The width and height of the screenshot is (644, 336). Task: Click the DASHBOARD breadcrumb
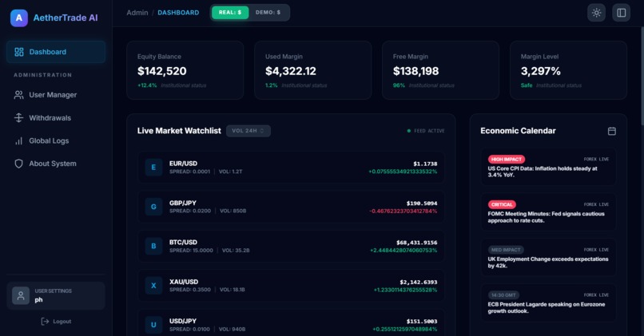(178, 13)
